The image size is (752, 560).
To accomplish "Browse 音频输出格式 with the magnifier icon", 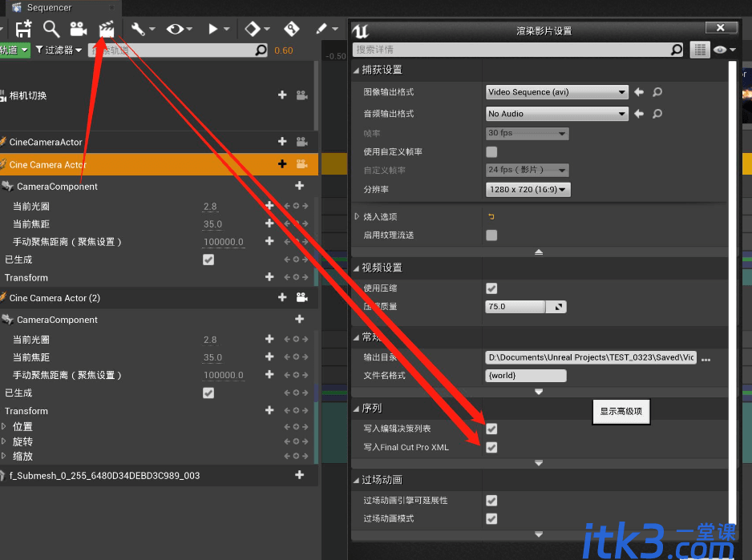I will tap(657, 114).
